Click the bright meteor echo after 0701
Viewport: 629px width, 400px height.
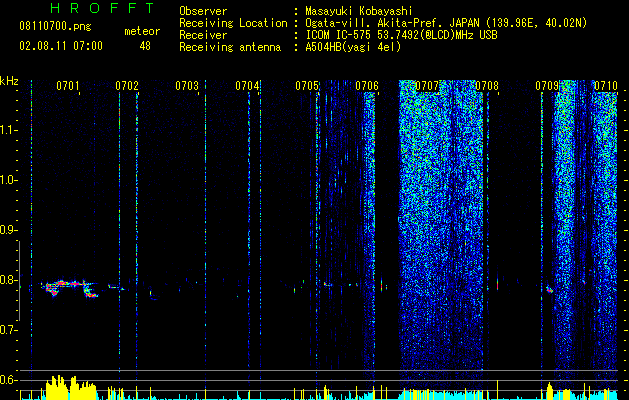pyautogui.click(x=70, y=288)
